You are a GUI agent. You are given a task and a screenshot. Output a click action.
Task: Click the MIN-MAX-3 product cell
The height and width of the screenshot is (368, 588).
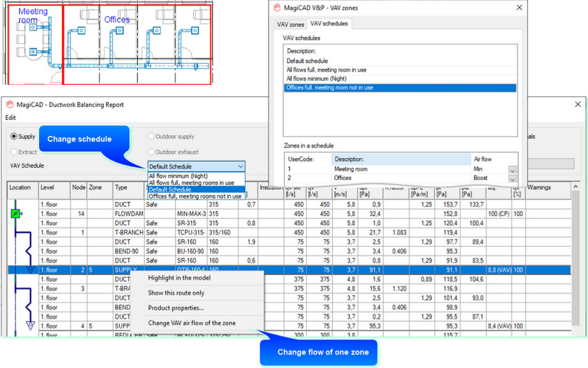click(x=191, y=214)
